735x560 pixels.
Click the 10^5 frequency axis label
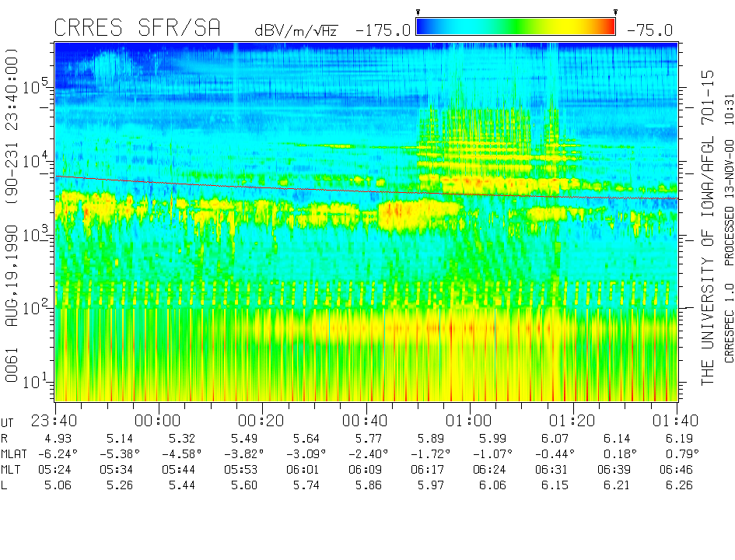point(33,86)
